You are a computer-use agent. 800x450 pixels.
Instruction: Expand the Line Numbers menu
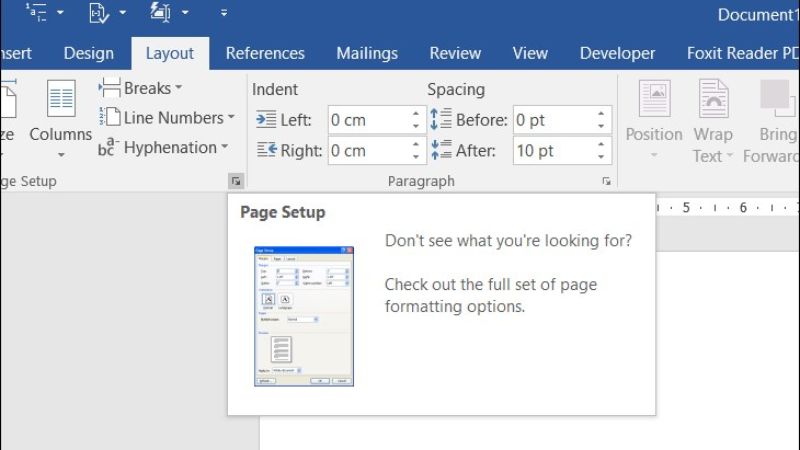(167, 118)
